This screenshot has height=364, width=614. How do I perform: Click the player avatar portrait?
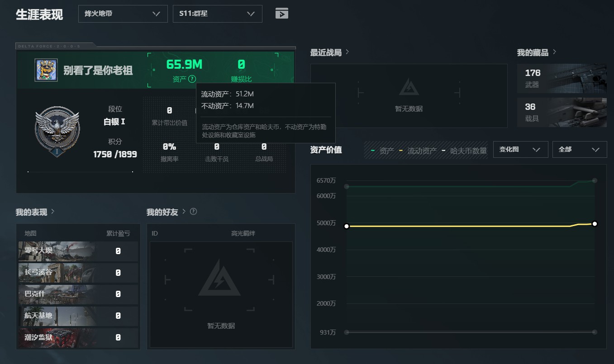point(46,70)
